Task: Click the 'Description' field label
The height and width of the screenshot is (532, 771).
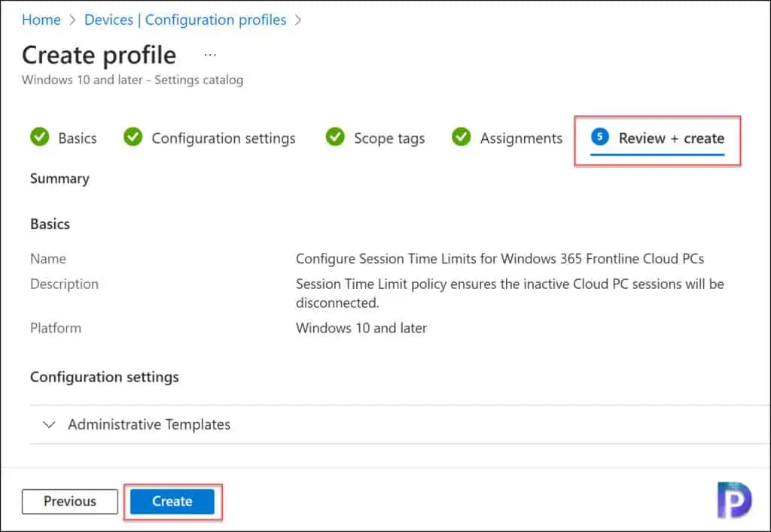Action: pos(65,284)
